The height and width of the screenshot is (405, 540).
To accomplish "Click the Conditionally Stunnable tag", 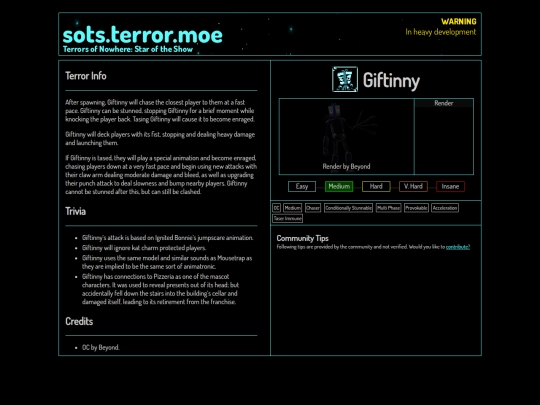I will (349, 208).
